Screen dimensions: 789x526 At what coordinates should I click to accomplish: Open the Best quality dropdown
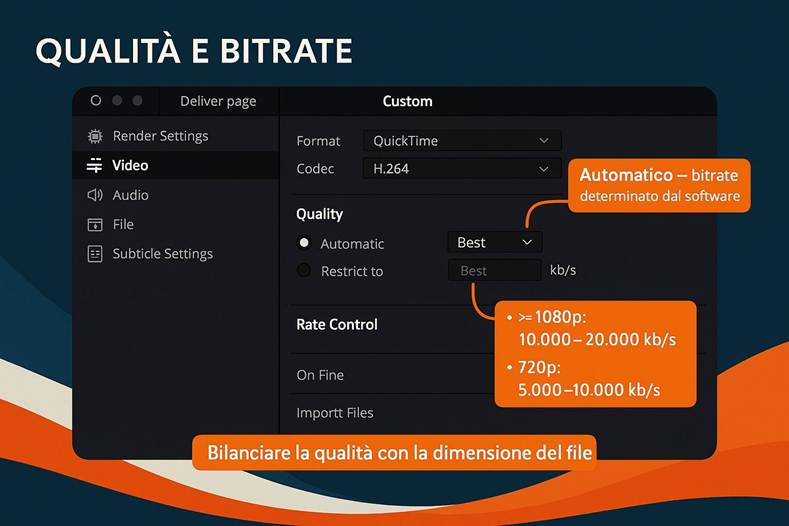[495, 243]
